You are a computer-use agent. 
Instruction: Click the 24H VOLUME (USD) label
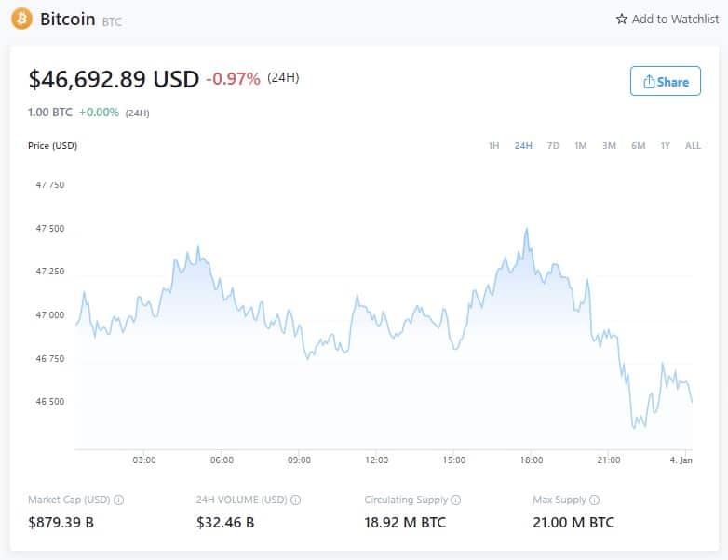point(242,500)
